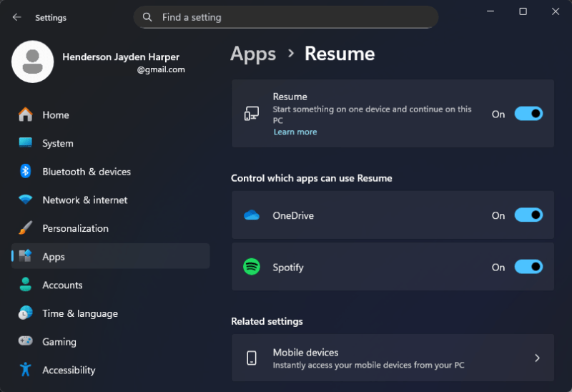Image resolution: width=572 pixels, height=392 pixels.
Task: Select Network & internet
Action: click(111, 200)
